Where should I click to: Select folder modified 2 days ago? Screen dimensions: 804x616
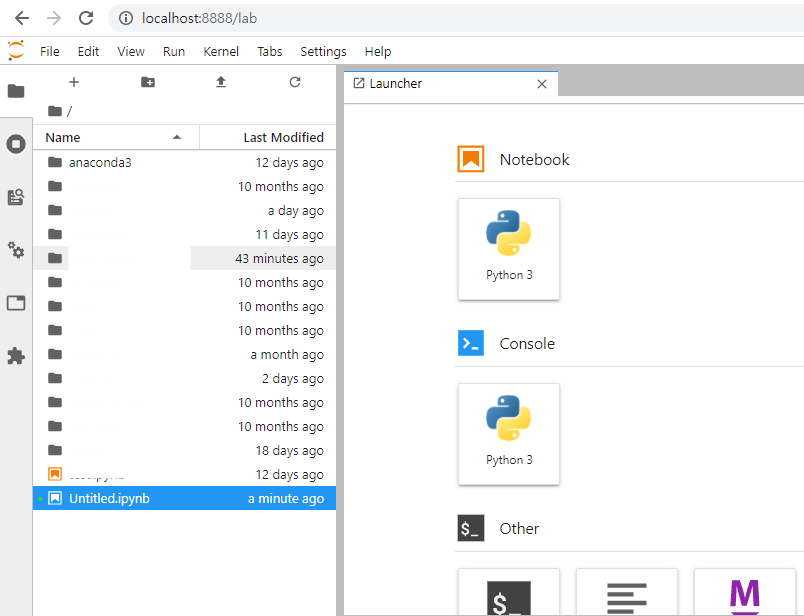click(x=185, y=379)
